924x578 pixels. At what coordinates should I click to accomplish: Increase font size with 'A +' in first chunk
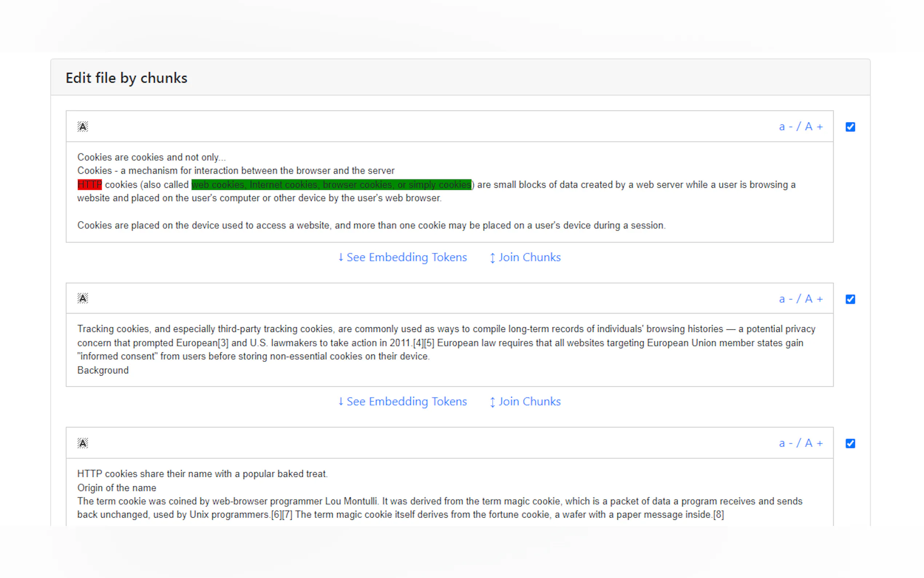[814, 127]
